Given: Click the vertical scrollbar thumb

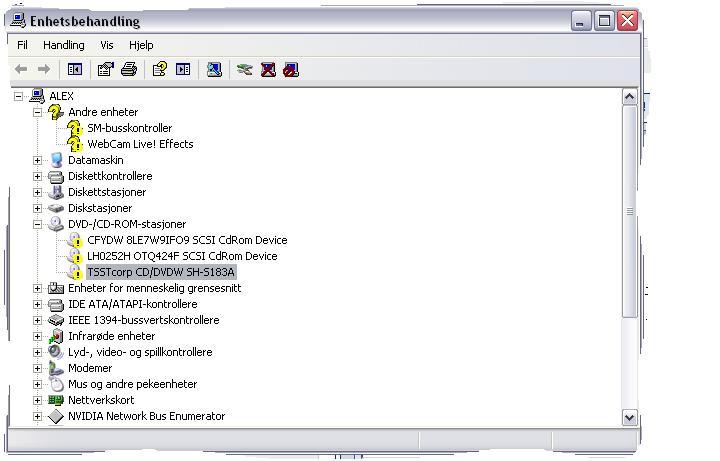Looking at the screenshot, I should click(x=630, y=211).
